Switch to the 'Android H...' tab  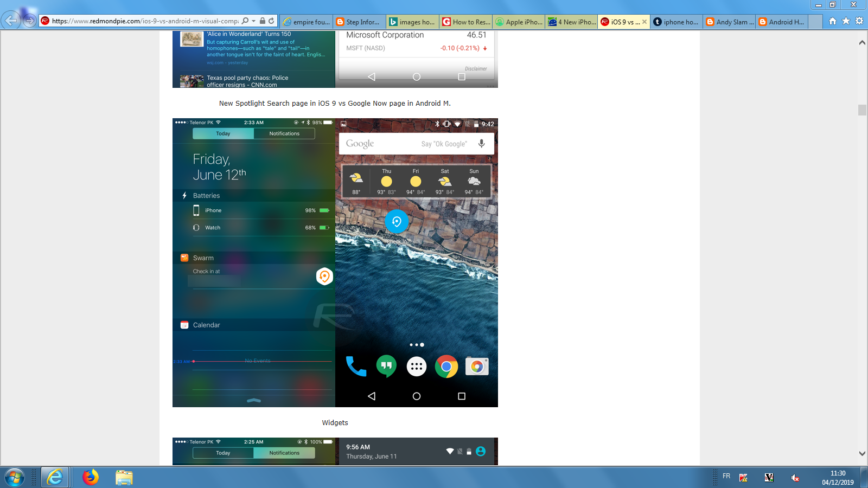(782, 22)
